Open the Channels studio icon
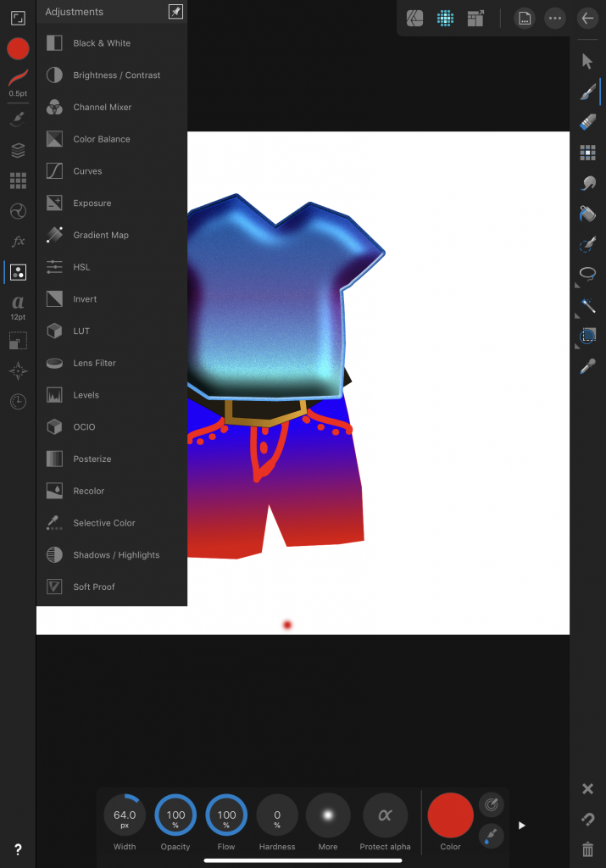This screenshot has width=606, height=868. pyautogui.click(x=18, y=211)
